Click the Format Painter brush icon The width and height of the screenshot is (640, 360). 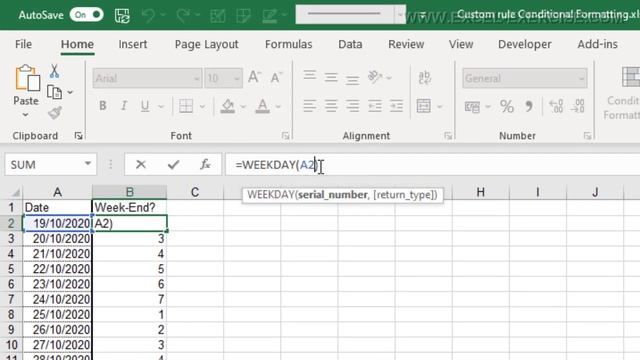click(54, 113)
